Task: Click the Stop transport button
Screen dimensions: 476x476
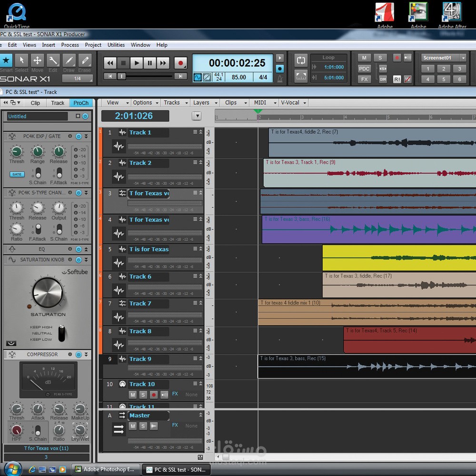Action: pyautogui.click(x=123, y=63)
